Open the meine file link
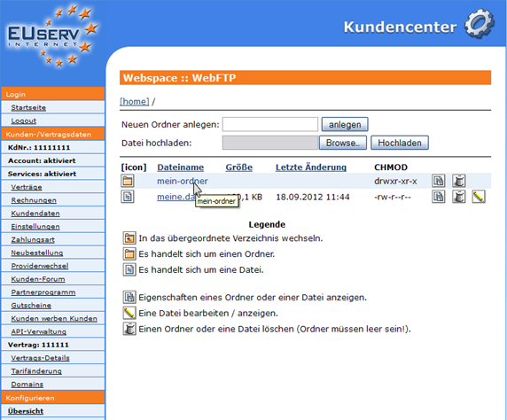 [175, 197]
